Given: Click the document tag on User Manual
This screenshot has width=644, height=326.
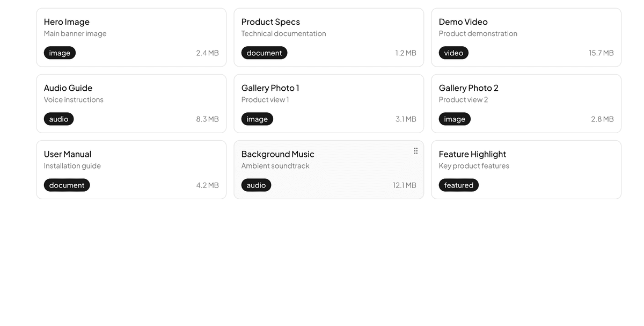Looking at the screenshot, I should click(x=67, y=185).
